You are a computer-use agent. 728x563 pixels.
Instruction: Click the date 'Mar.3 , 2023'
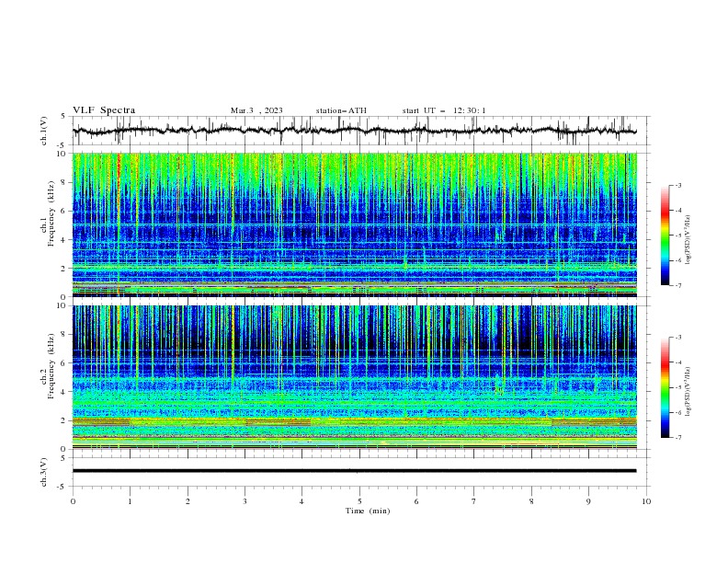(x=256, y=110)
